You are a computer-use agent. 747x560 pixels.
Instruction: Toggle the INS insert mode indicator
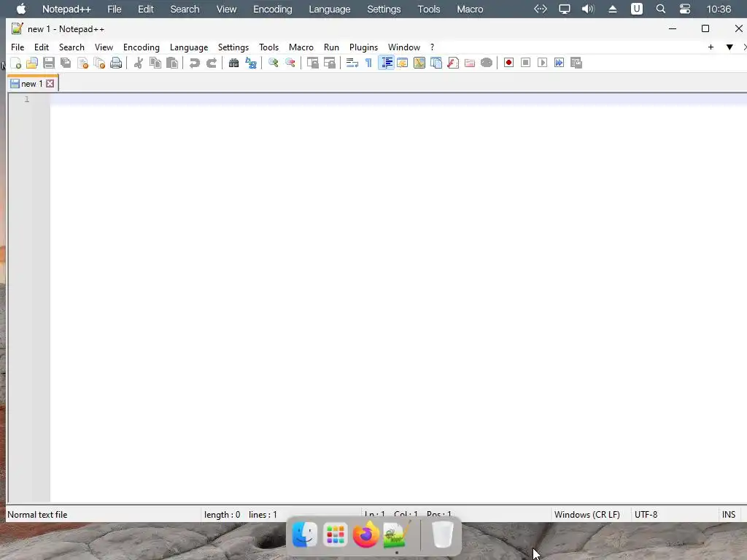pyautogui.click(x=729, y=515)
